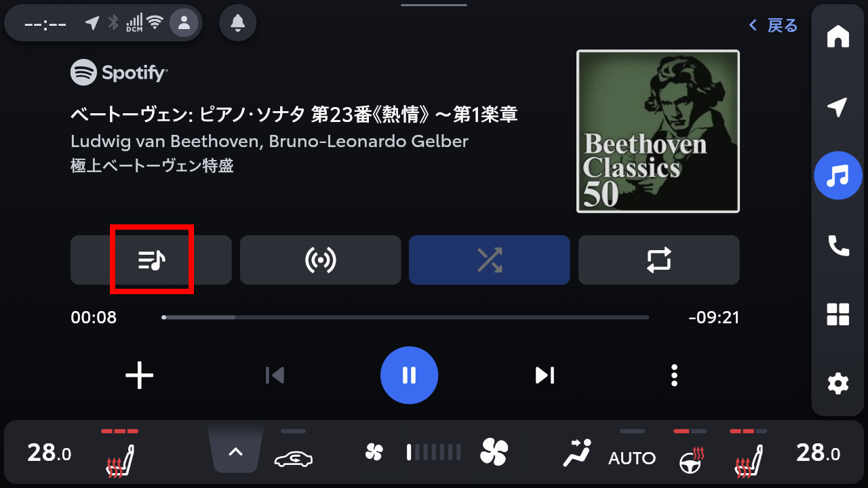The height and width of the screenshot is (488, 868).
Task: Expand the climate panel up chevron
Action: click(x=235, y=451)
